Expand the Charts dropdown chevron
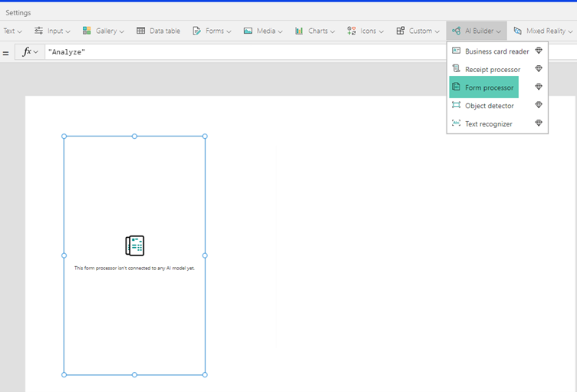 tap(332, 31)
